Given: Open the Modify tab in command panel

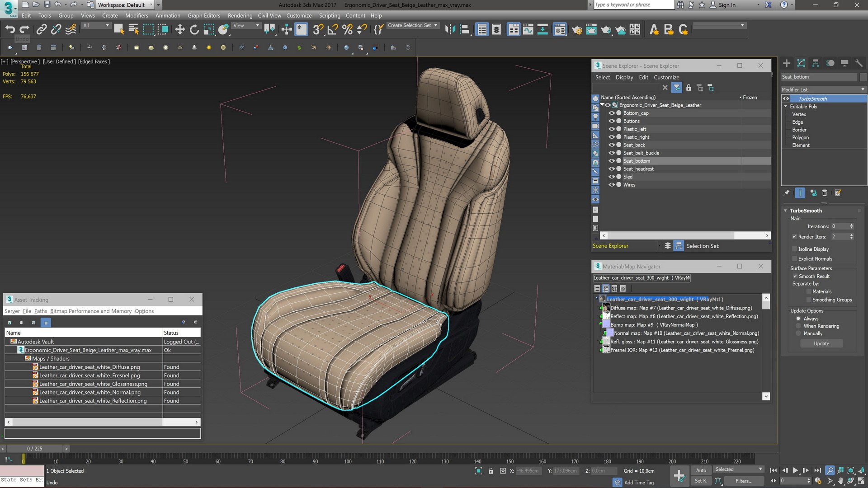Looking at the screenshot, I should [x=801, y=63].
